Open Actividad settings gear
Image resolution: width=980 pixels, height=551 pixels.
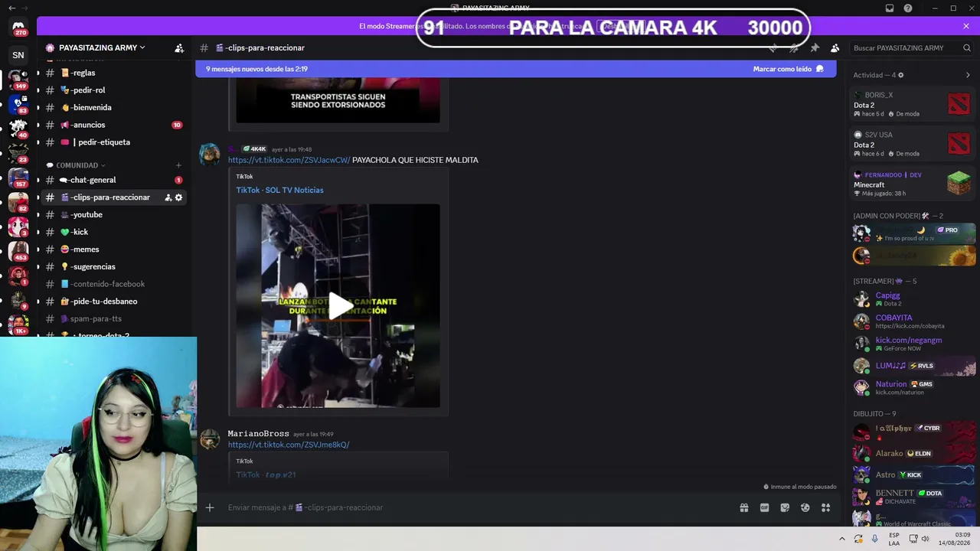click(x=900, y=75)
